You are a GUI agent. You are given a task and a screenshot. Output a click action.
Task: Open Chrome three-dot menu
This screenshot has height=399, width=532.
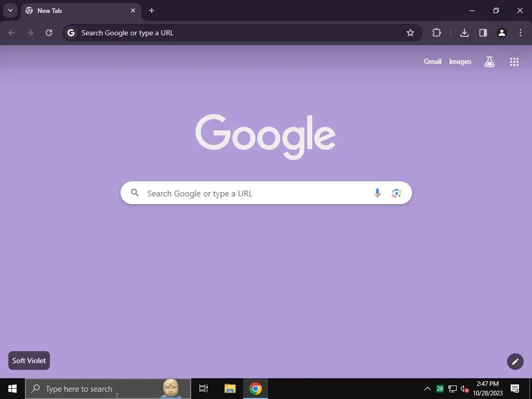[x=521, y=33]
